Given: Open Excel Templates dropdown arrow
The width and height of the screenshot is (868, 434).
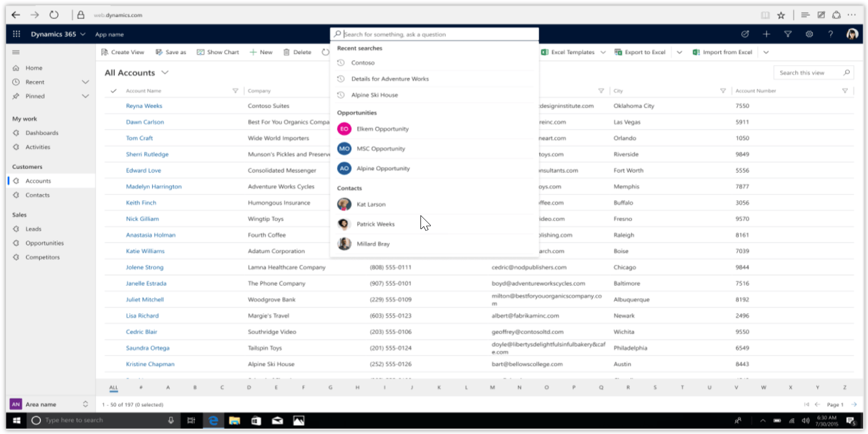Looking at the screenshot, I should click(603, 52).
